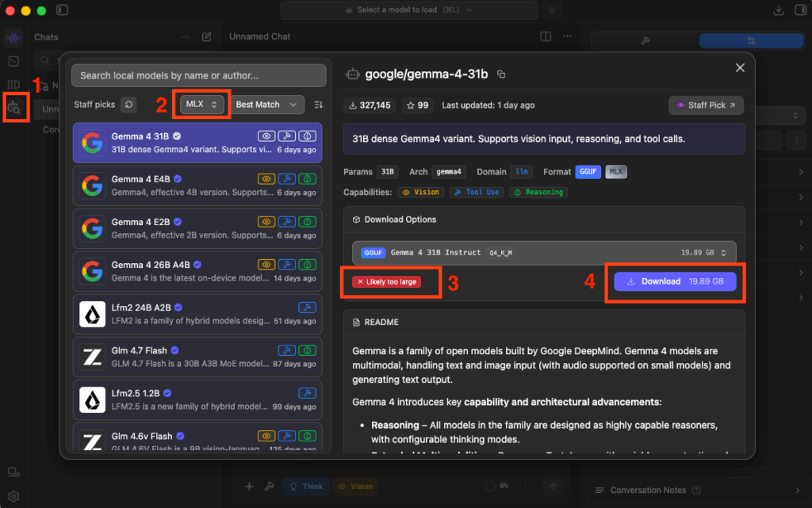Toggle the Vision option in chat input
Image resolution: width=812 pixels, height=508 pixels.
pyautogui.click(x=355, y=487)
